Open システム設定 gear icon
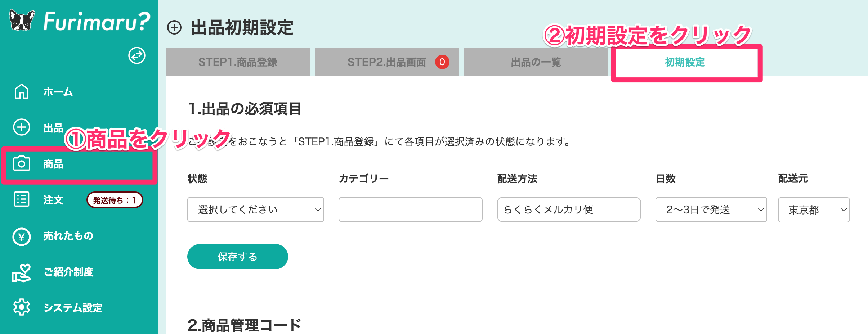This screenshot has width=868, height=334. [x=22, y=307]
